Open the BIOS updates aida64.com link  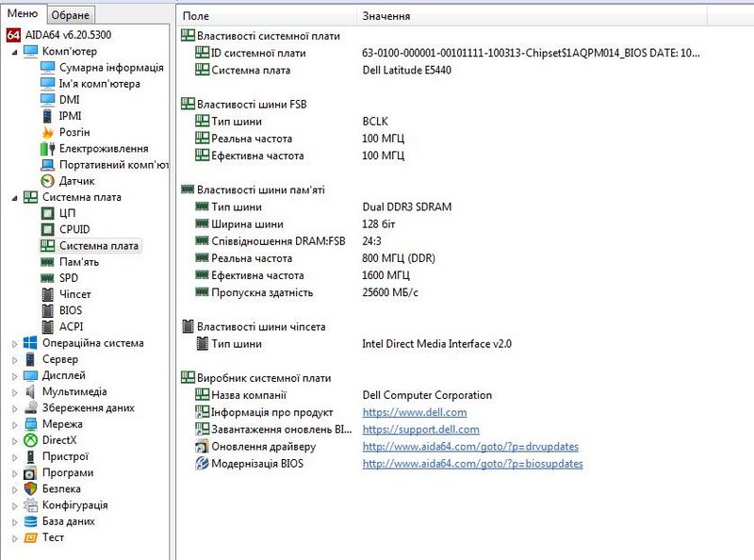(472, 464)
